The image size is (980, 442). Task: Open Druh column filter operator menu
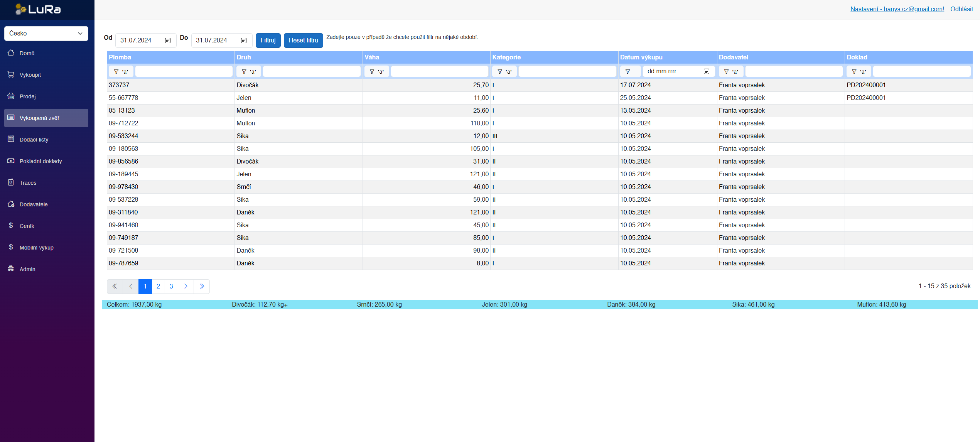point(249,71)
